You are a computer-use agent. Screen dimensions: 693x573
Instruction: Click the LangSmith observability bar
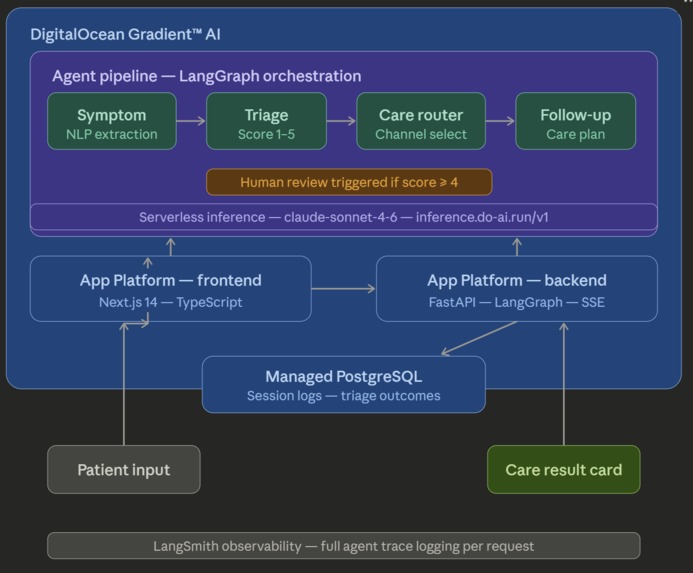[x=344, y=546]
